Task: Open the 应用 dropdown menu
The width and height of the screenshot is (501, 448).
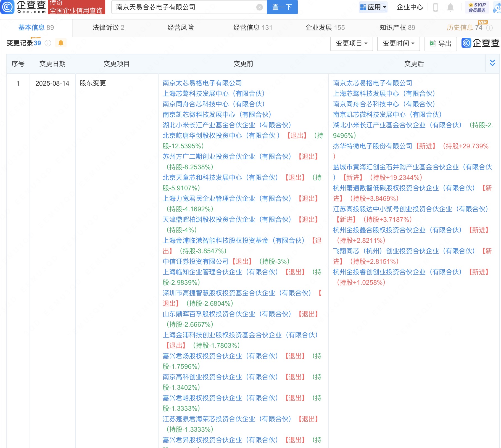Action: coord(373,7)
